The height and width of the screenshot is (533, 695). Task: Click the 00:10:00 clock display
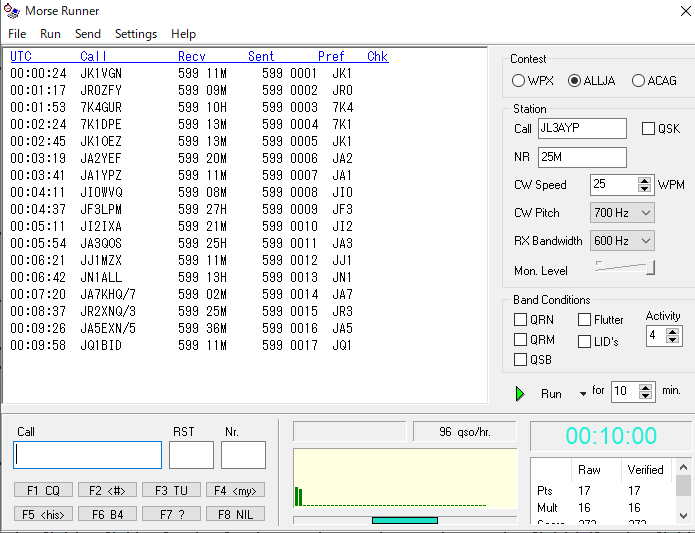[611, 436]
